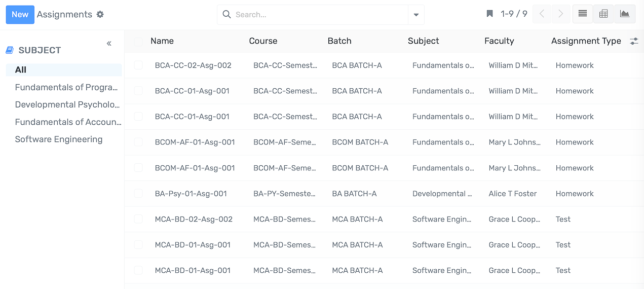Image resolution: width=644 pixels, height=289 pixels.
Task: Click the New button
Action: (20, 15)
